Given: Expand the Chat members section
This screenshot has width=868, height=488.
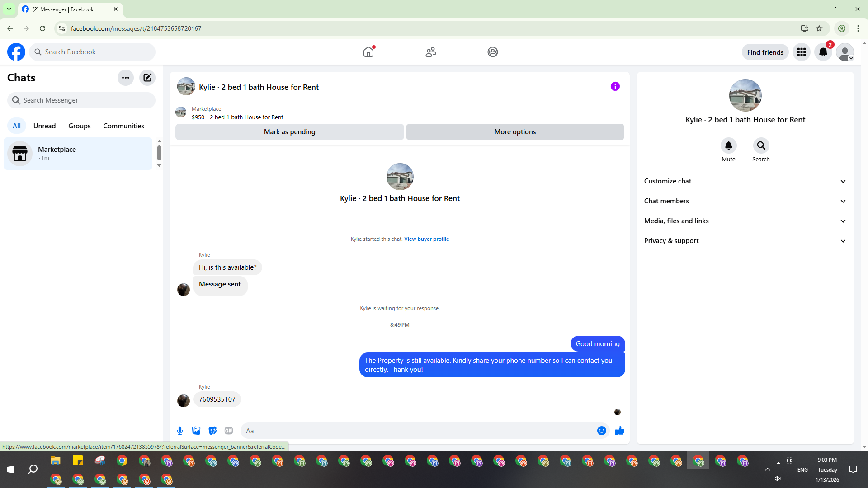Looking at the screenshot, I should [745, 201].
